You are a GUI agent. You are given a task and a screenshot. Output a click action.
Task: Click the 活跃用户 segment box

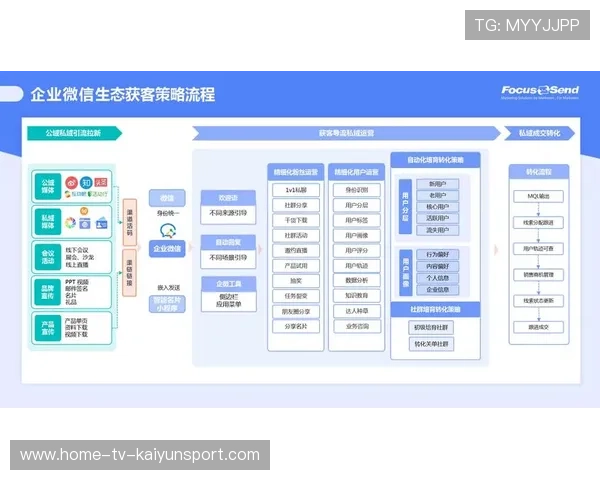[437, 218]
